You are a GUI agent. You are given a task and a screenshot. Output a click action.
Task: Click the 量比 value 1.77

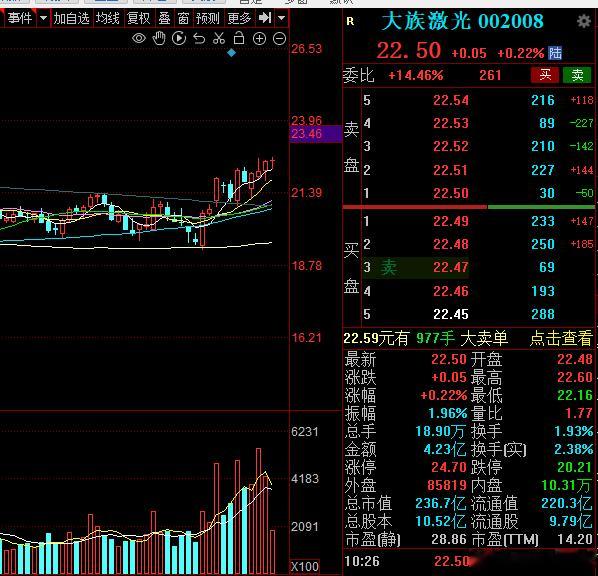pyautogui.click(x=579, y=413)
